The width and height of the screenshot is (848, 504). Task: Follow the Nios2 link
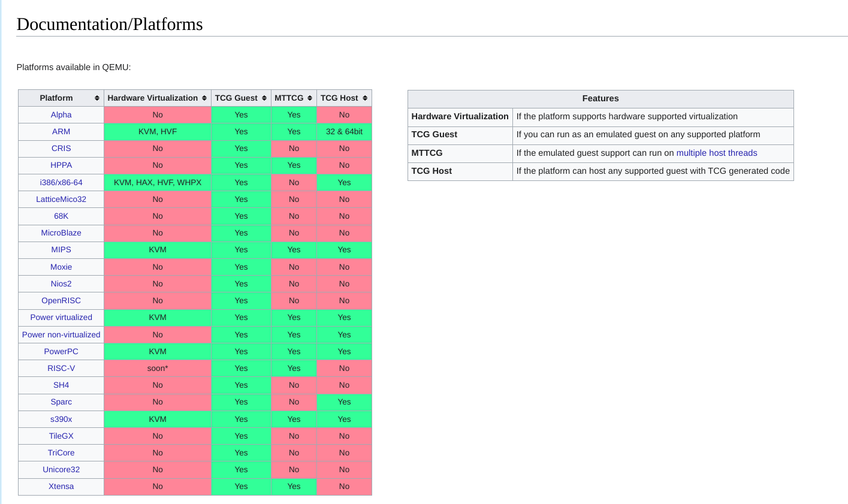pos(61,284)
